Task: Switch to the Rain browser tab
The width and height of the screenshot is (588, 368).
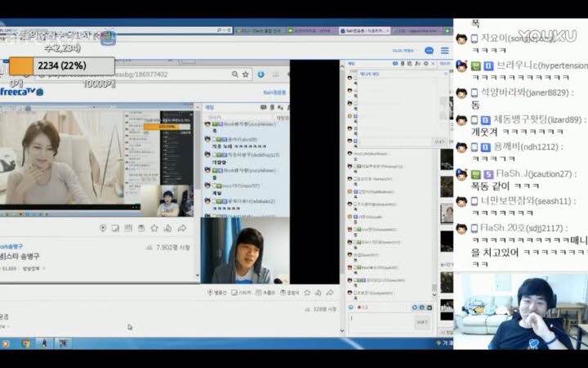Action: tap(365, 31)
